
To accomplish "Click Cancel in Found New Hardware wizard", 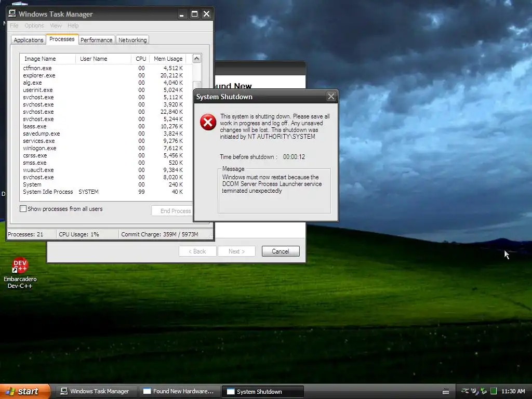I will click(281, 251).
